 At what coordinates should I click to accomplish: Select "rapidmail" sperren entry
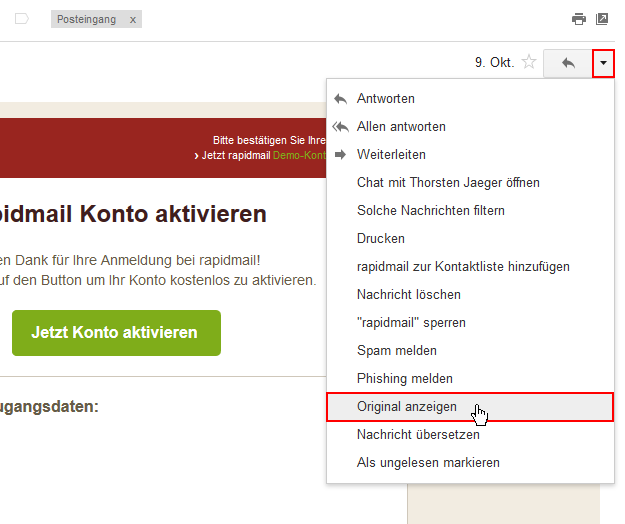(x=470, y=322)
